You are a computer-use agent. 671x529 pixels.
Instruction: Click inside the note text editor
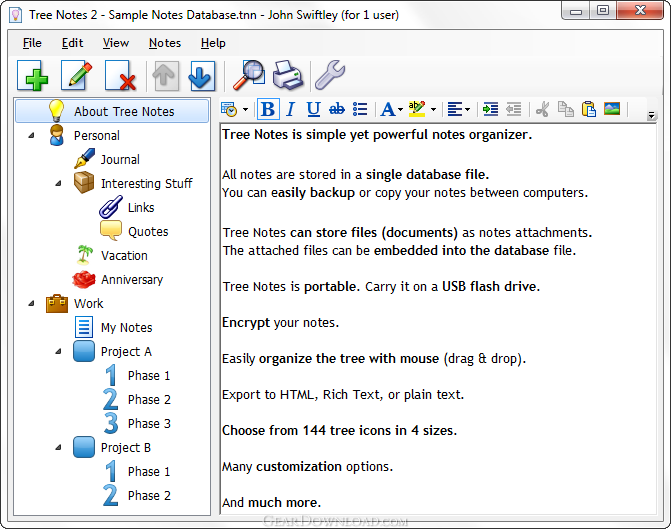click(x=438, y=318)
